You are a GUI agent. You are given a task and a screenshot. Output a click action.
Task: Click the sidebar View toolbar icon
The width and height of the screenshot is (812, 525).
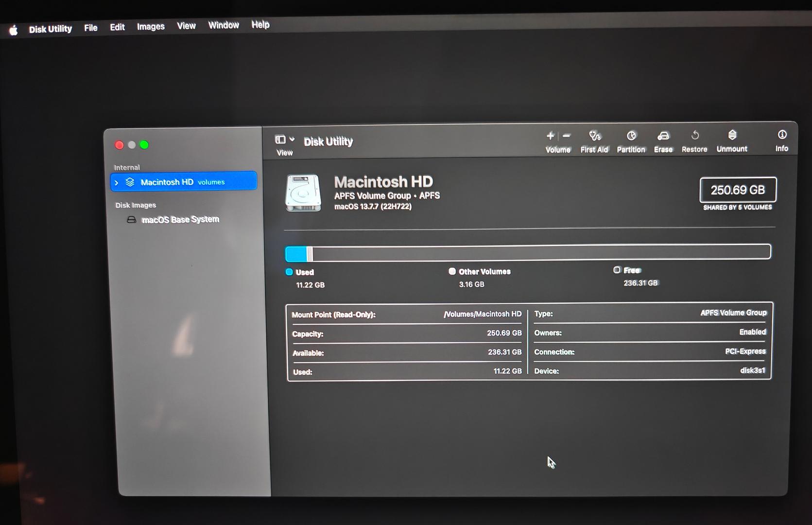tap(280, 140)
